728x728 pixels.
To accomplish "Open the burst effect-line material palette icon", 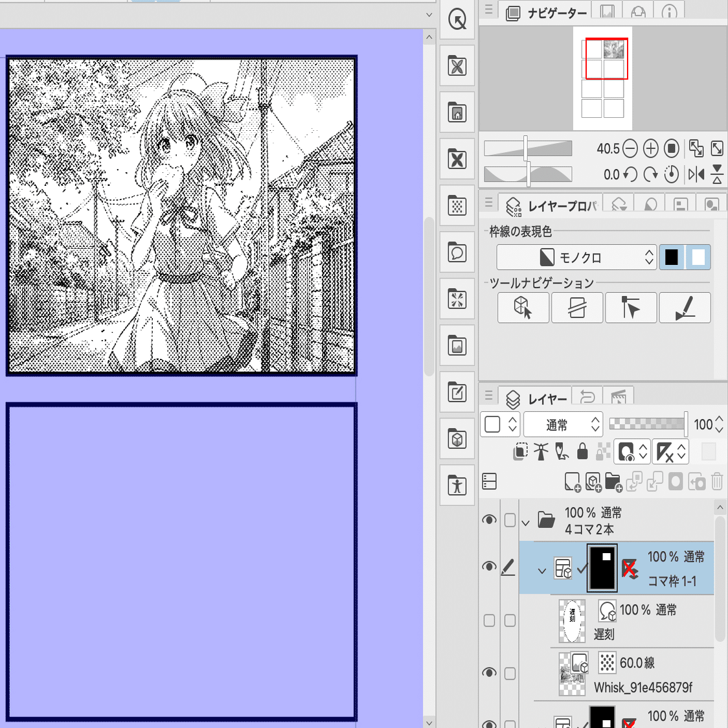I will tap(457, 299).
